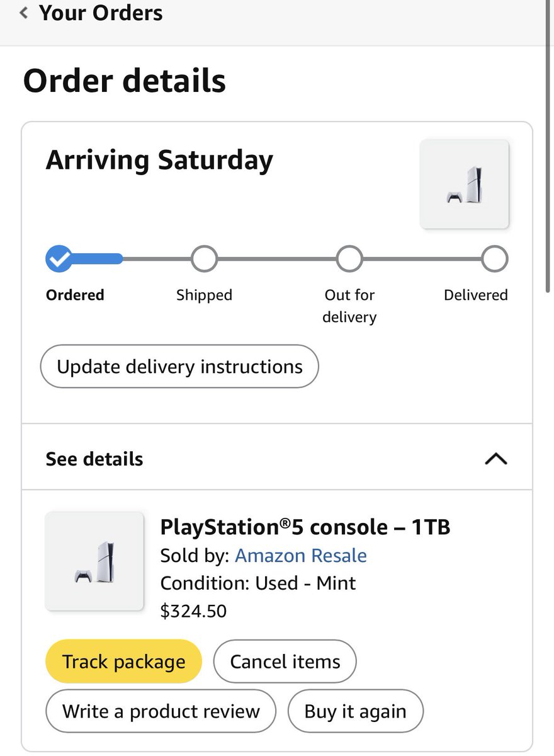Click the Arriving Saturday heading
The image size is (554, 756).
point(159,160)
